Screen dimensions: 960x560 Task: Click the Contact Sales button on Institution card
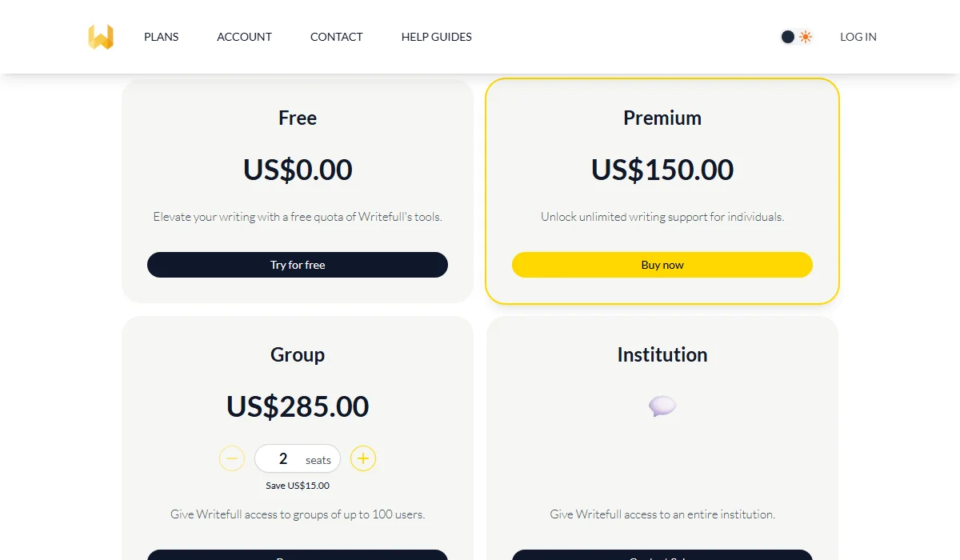[662, 554]
